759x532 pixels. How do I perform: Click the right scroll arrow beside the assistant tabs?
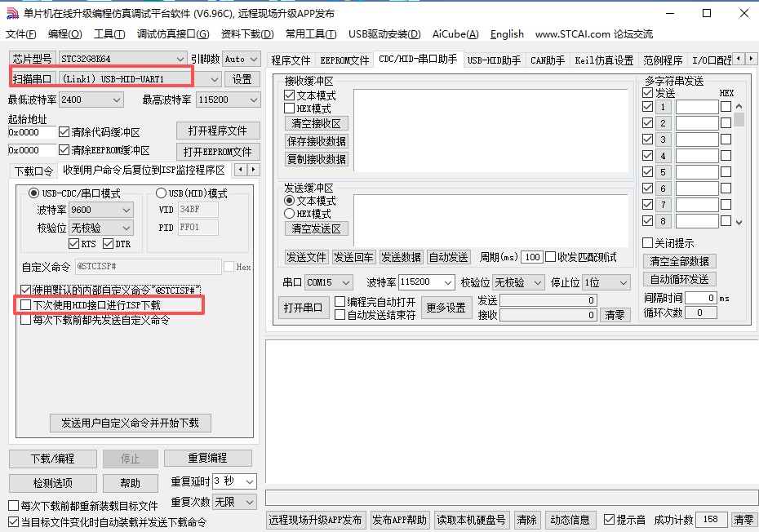tap(752, 59)
